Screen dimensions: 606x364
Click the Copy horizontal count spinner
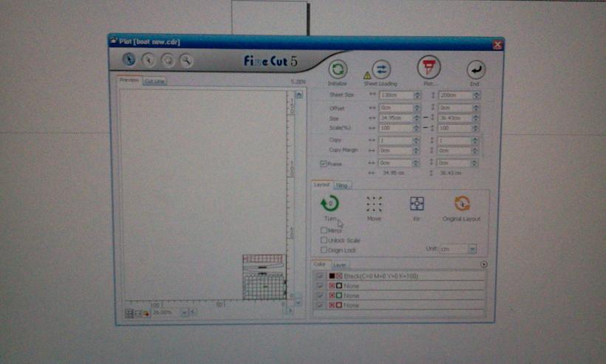click(x=416, y=140)
